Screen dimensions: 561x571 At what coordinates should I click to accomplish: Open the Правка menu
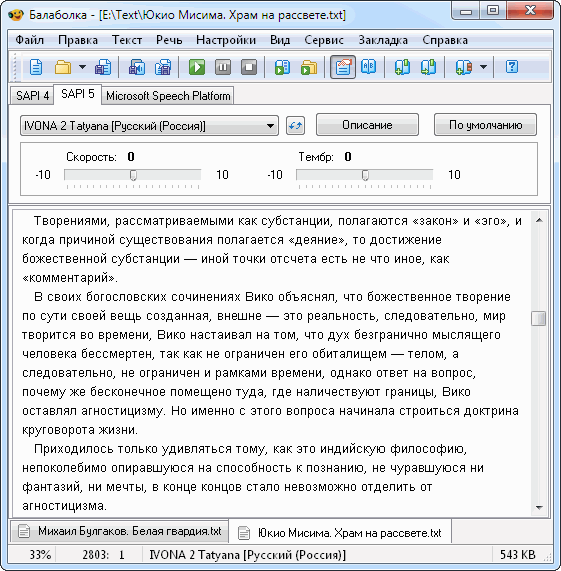78,40
